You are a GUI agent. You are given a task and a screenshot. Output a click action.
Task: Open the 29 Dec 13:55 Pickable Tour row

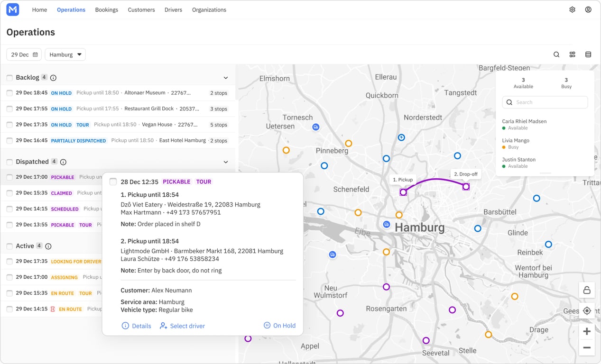51,225
